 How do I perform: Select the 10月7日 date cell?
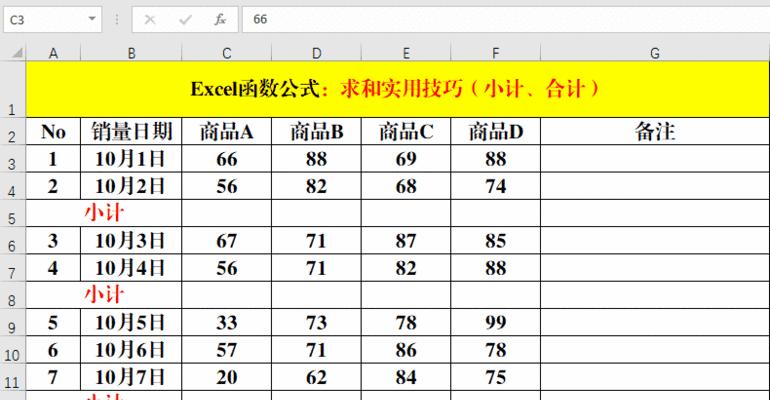click(131, 377)
